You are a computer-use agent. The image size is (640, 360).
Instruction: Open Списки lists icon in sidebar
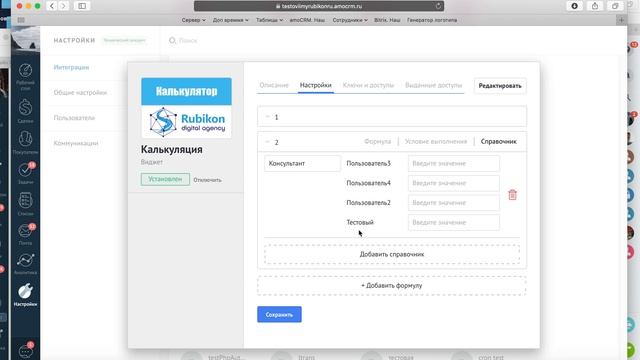(x=25, y=204)
